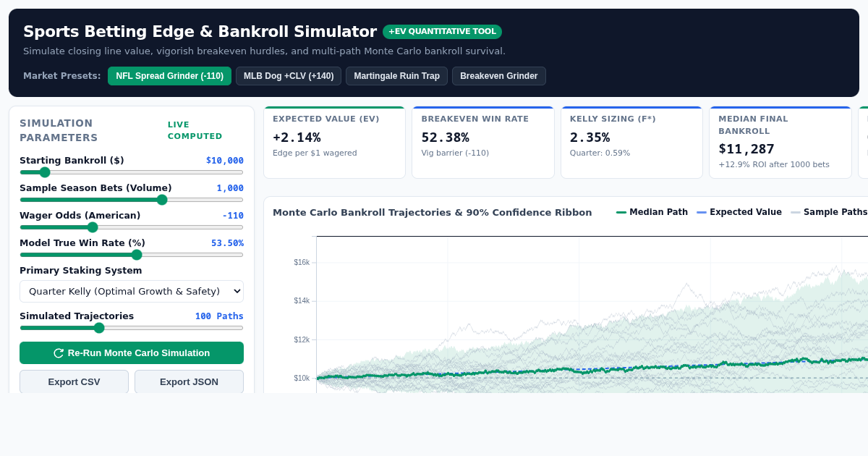Toggle Sample Paths legend entry
Image resolution: width=868 pixels, height=456 pixels.
pos(829,212)
